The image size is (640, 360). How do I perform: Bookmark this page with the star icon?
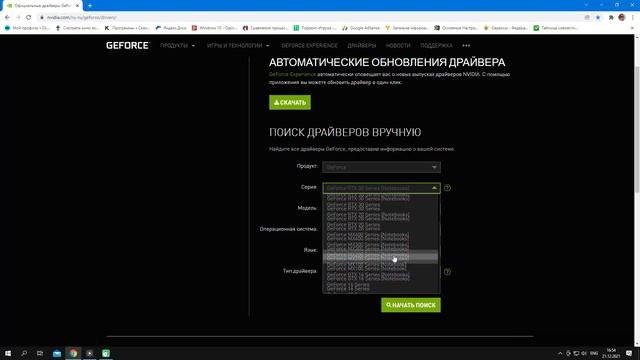point(598,18)
